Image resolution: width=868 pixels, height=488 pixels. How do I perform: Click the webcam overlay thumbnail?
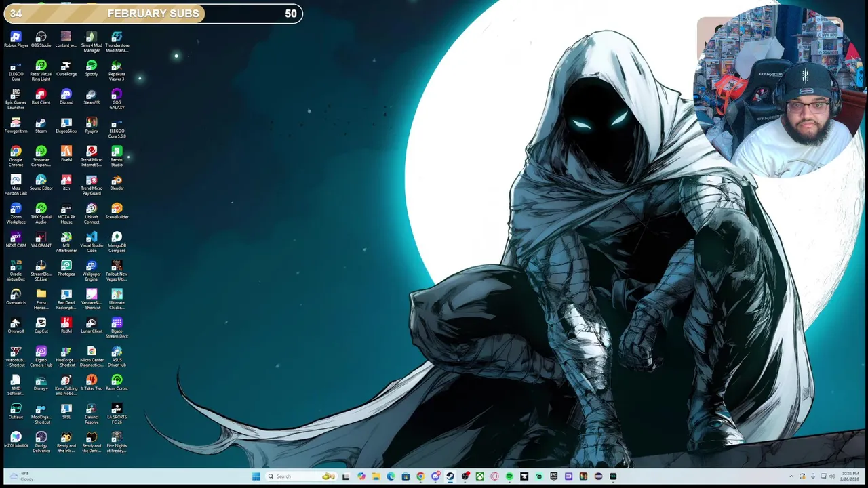[780, 91]
